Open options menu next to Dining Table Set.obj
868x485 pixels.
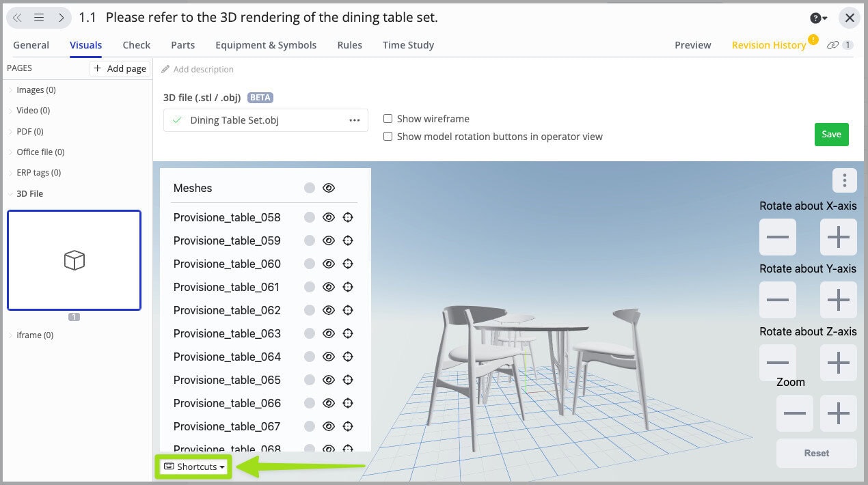tap(354, 120)
